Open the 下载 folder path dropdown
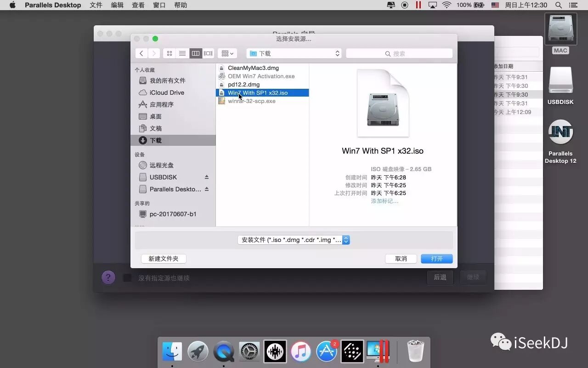588x368 pixels. tap(294, 53)
